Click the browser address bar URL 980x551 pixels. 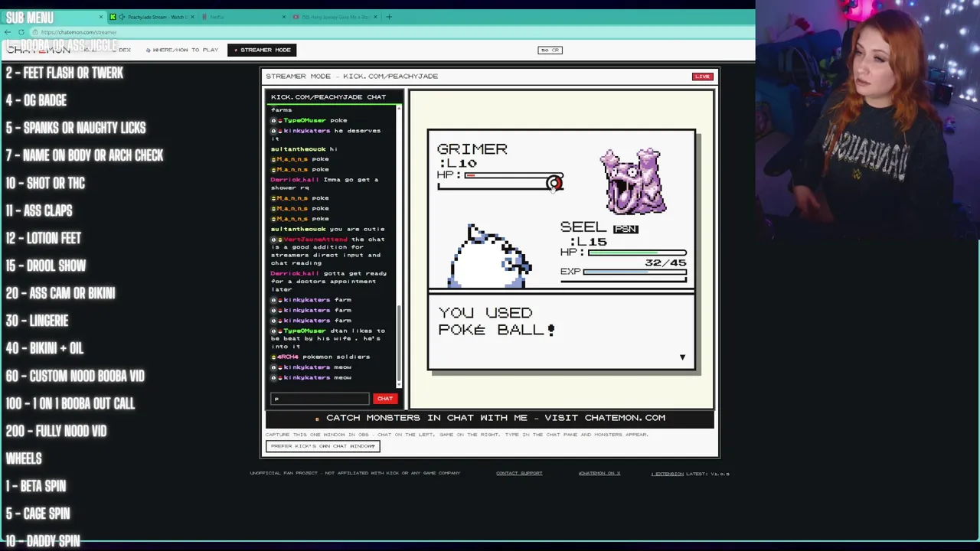(x=79, y=32)
